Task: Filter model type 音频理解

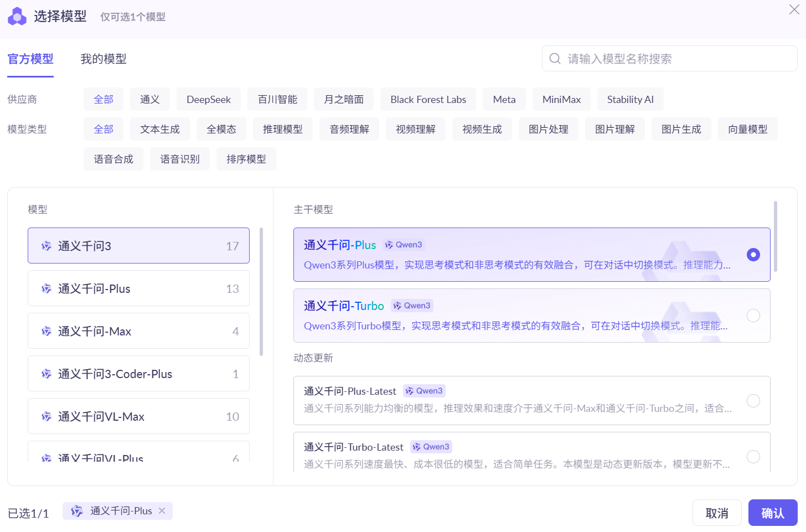Action: click(349, 129)
